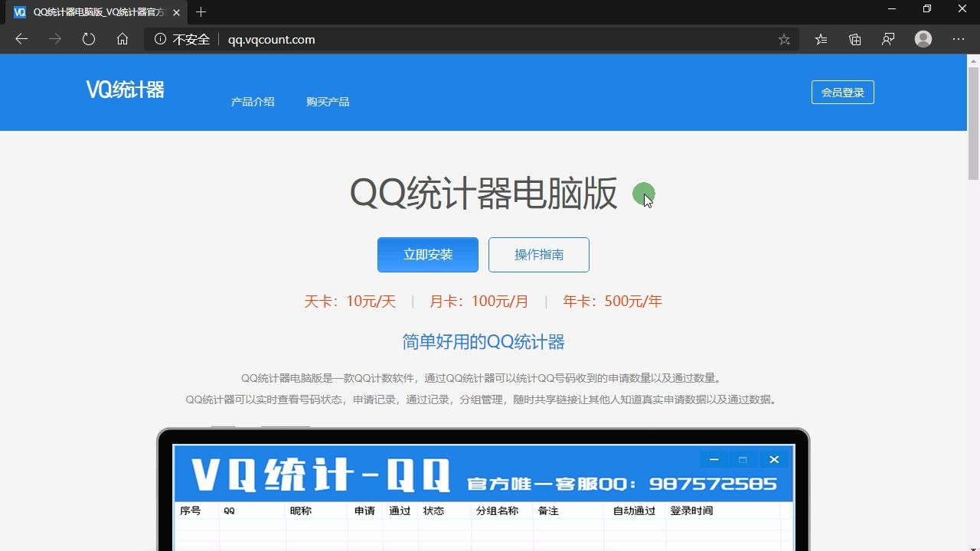
Task: Minimize the browser window
Action: (x=892, y=8)
